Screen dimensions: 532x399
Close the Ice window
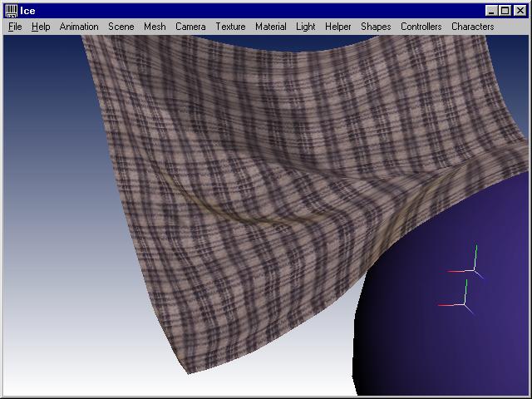click(520, 11)
